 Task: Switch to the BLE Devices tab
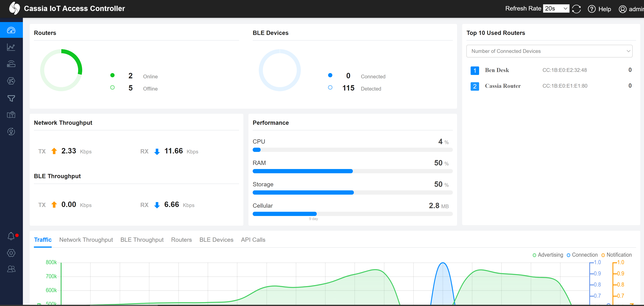point(216,240)
